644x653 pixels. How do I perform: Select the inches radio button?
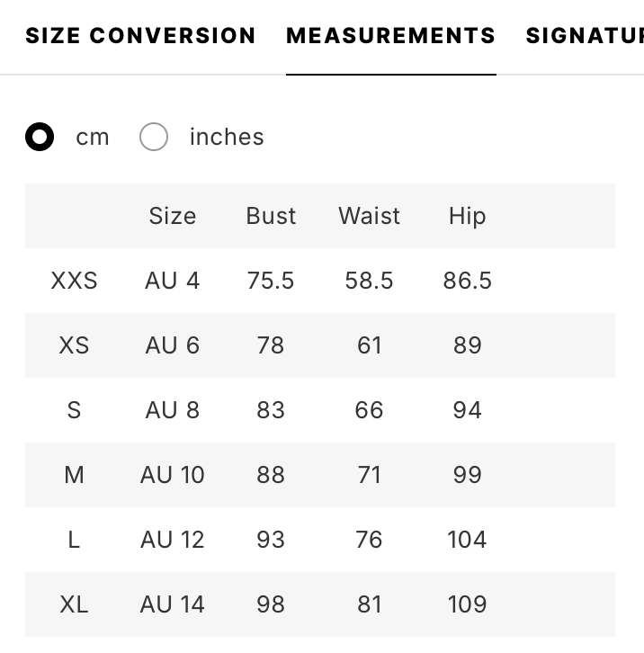[x=154, y=137]
